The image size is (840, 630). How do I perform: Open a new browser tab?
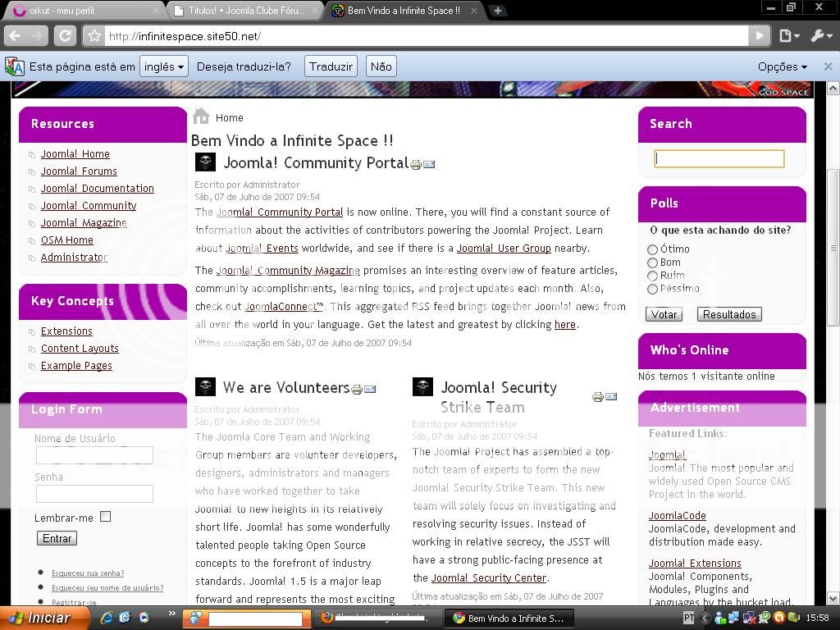click(x=497, y=11)
